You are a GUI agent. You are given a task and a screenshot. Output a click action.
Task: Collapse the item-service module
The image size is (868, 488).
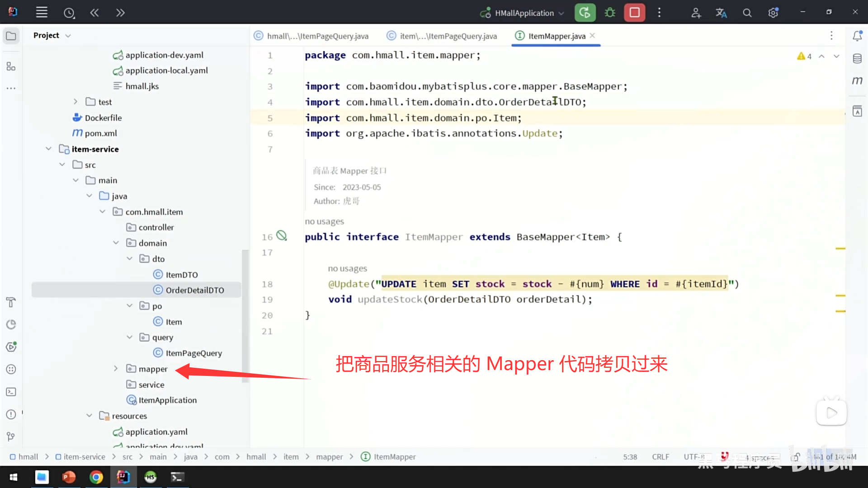[x=48, y=149]
